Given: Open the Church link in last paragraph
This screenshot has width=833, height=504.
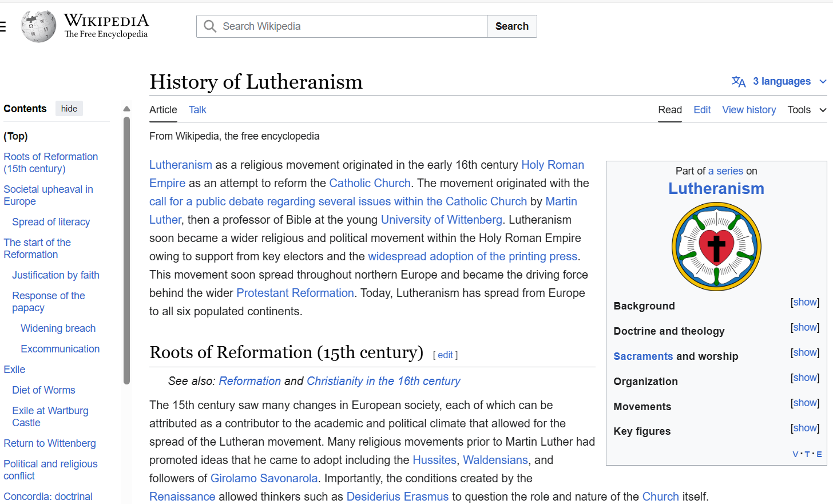Looking at the screenshot, I should 661,497.
